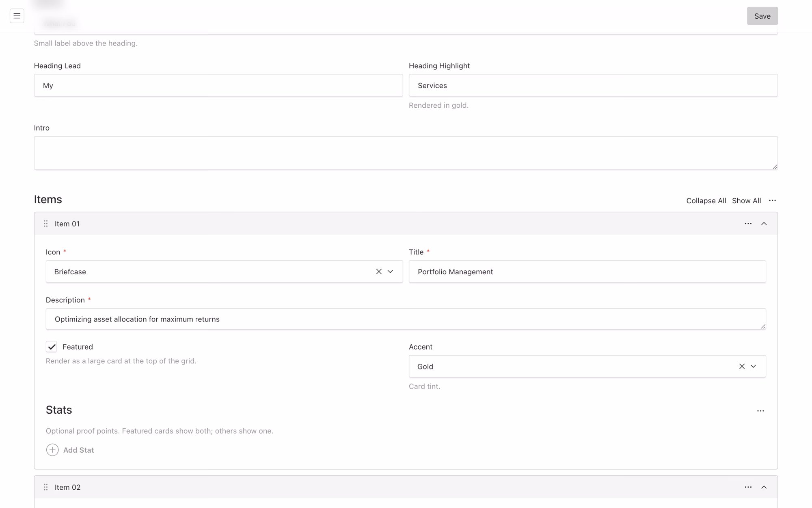Image resolution: width=812 pixels, height=508 pixels.
Task: Collapse Item 01 with chevron
Action: (764, 224)
